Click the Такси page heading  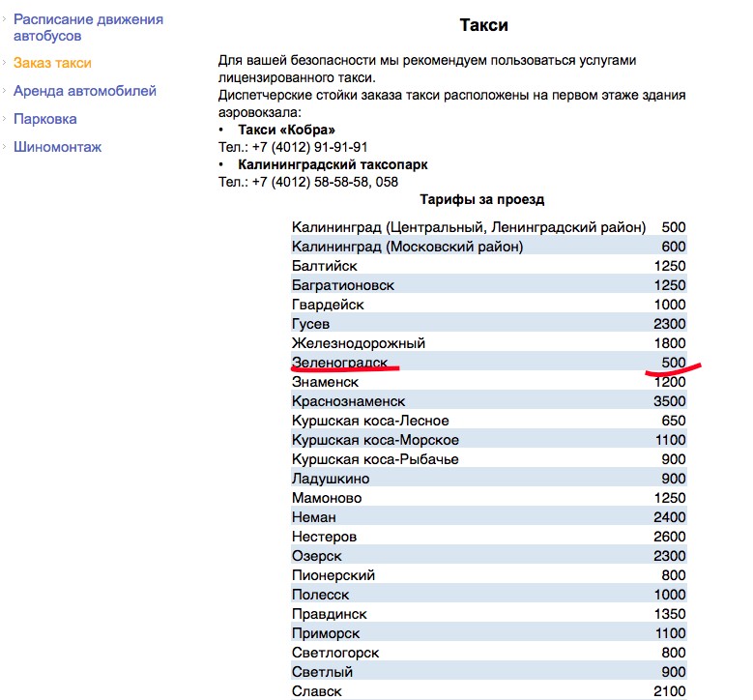[481, 25]
